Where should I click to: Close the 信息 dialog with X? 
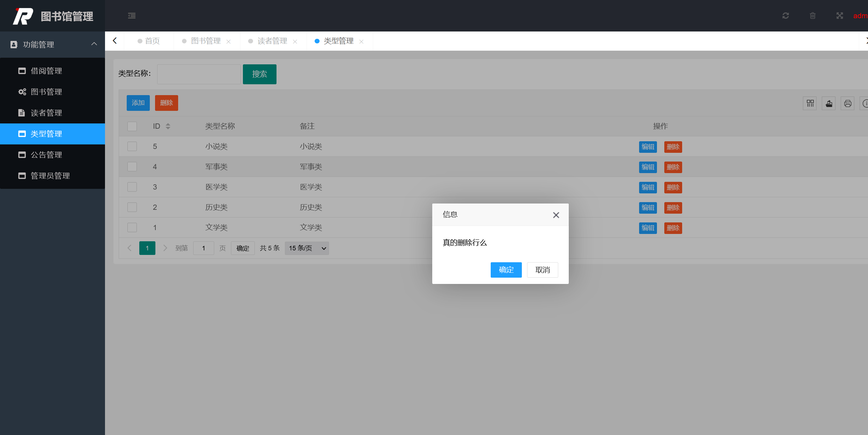coord(556,215)
